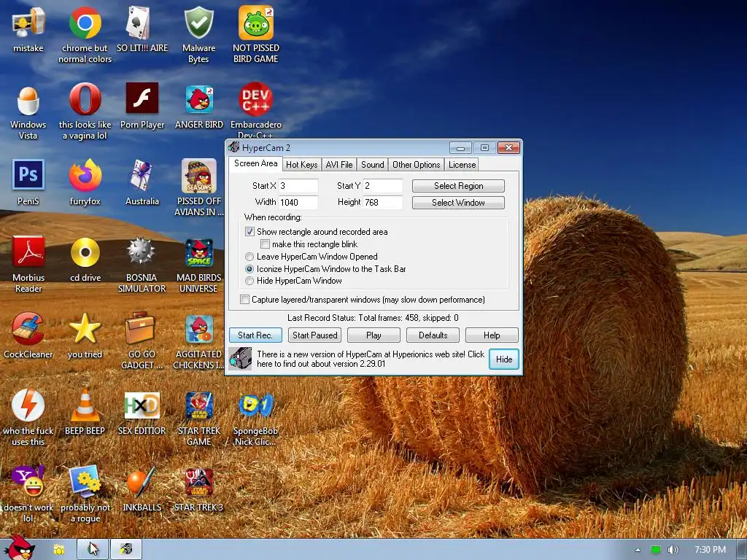Open the 'mistake' computer desktop icon

(28, 23)
